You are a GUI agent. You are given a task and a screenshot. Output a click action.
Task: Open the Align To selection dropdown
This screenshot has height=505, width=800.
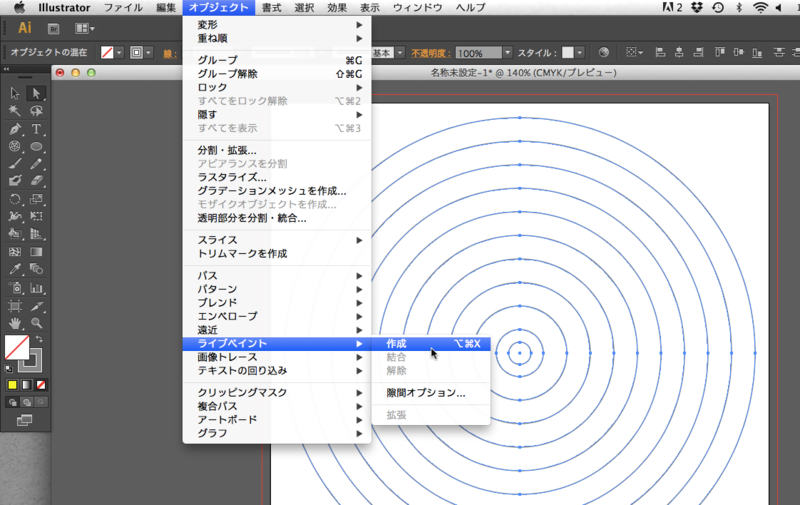pyautogui.click(x=634, y=53)
